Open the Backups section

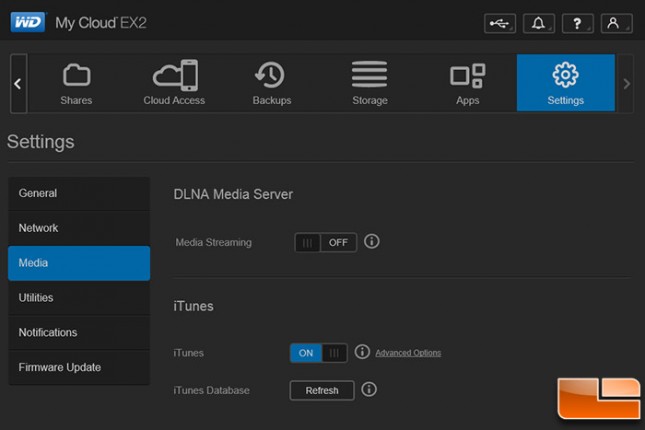271,83
